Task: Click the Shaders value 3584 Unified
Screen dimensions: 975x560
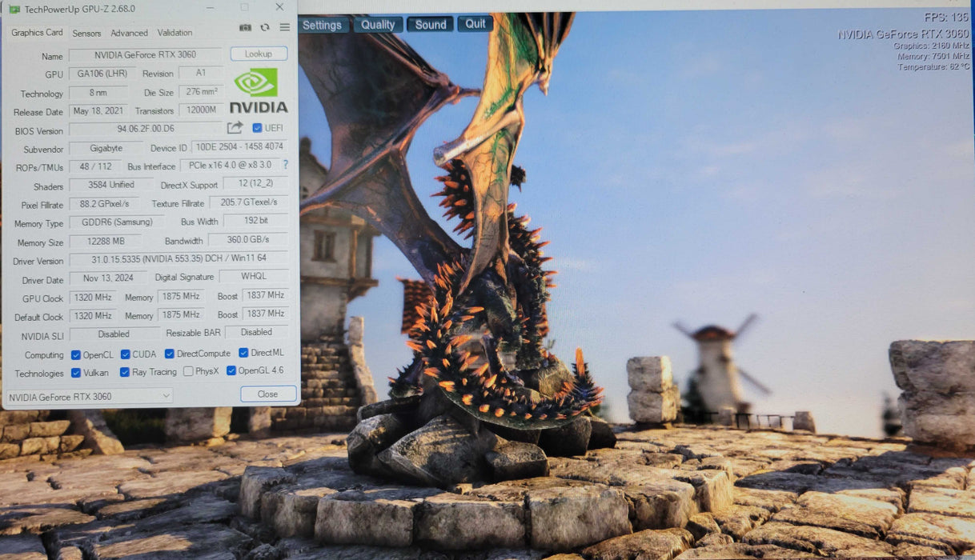Action: click(x=111, y=185)
